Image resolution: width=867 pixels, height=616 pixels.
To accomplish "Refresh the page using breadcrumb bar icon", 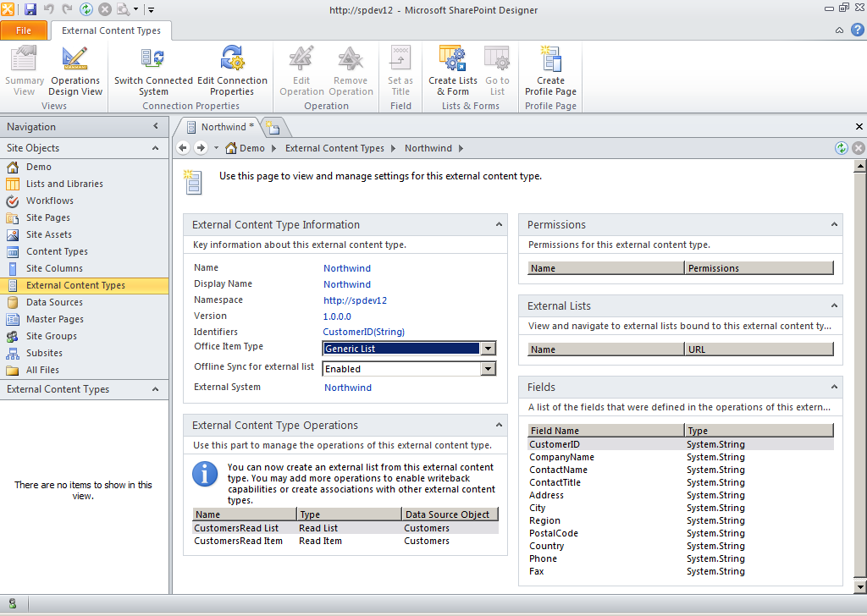I will 841,148.
